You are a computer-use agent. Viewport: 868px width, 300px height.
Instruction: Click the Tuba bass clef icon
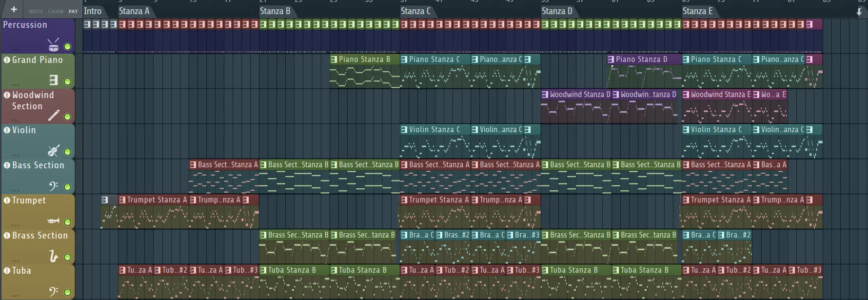pyautogui.click(x=54, y=291)
